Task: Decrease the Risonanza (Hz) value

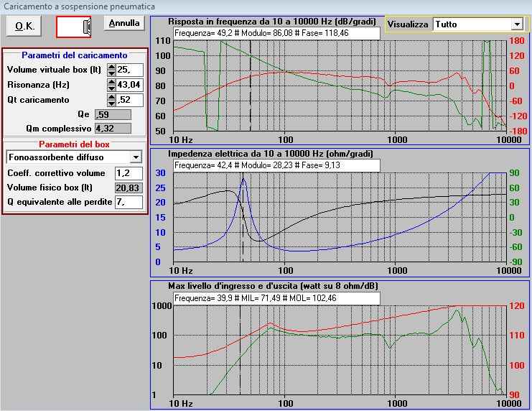Action: pos(111,88)
